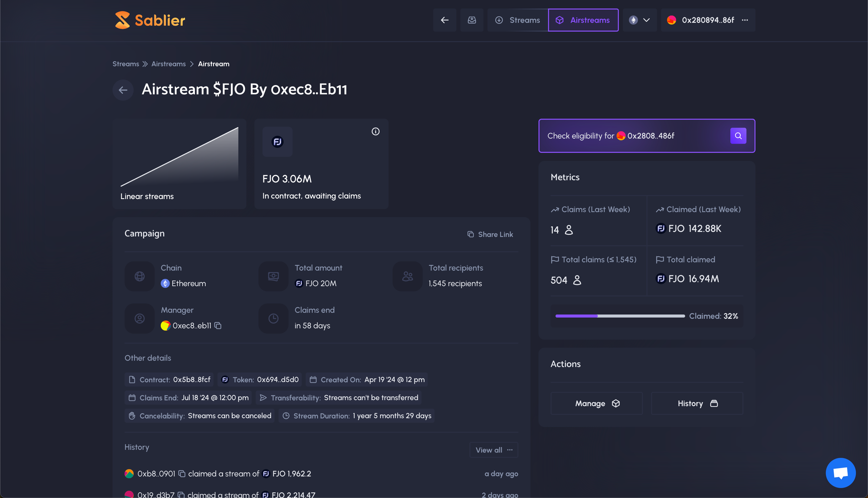Open the History action button
The width and height of the screenshot is (868, 498).
pyautogui.click(x=697, y=403)
